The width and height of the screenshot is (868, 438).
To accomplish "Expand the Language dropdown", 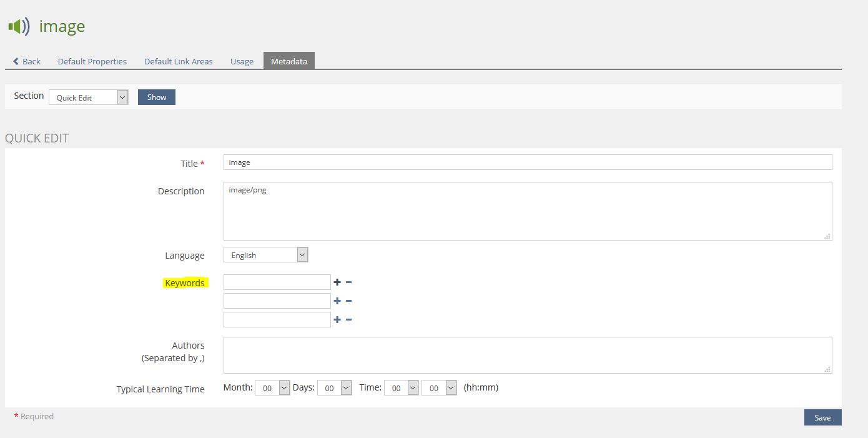I will click(x=265, y=255).
